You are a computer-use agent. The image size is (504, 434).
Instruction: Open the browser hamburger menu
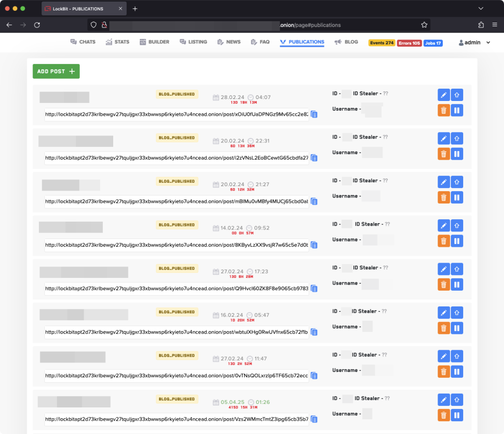coord(495,25)
